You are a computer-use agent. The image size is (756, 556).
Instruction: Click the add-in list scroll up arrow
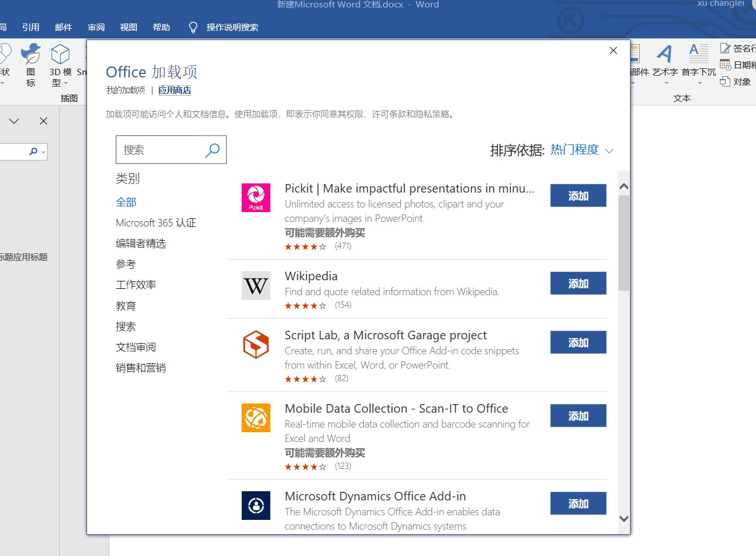(624, 186)
